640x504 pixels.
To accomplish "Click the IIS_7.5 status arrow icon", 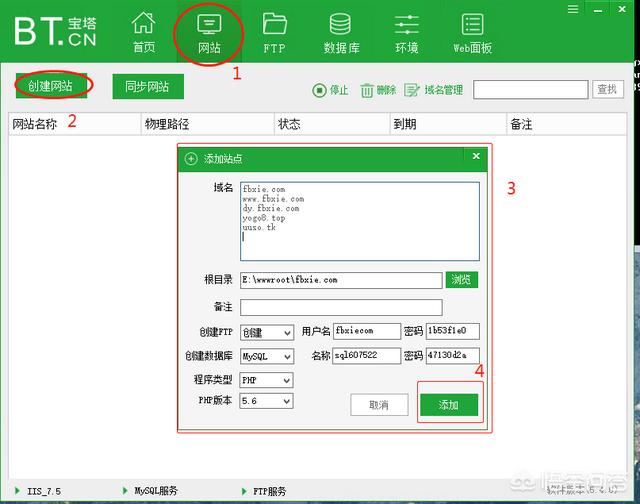I will pos(17,491).
